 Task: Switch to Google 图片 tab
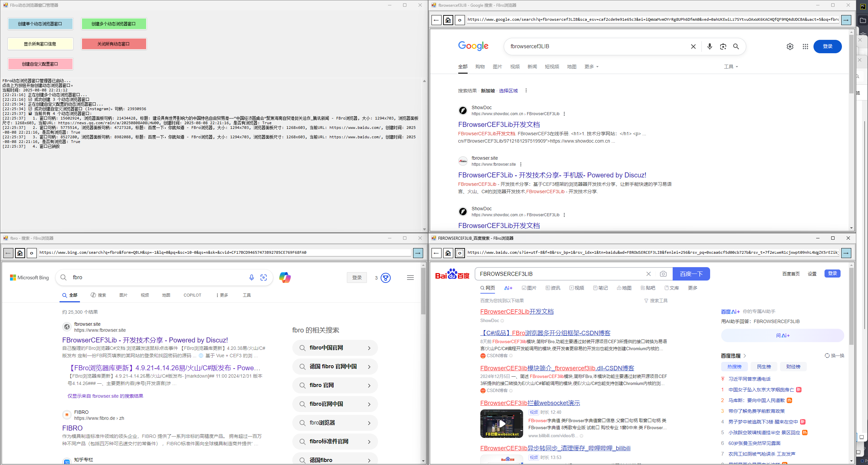(497, 67)
